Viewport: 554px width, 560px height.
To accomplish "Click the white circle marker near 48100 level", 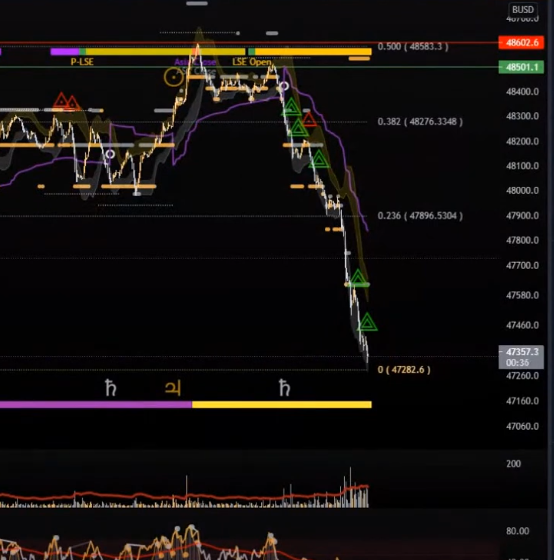I will tap(110, 154).
